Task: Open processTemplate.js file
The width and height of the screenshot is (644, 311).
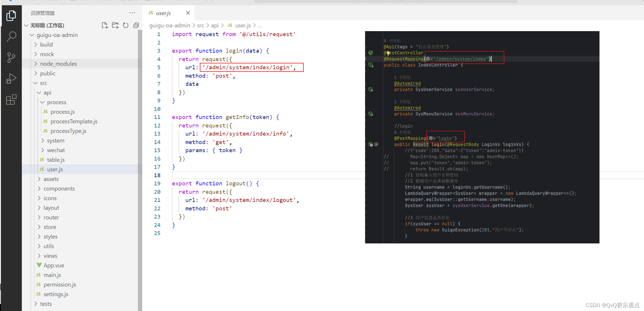Action: point(74,121)
